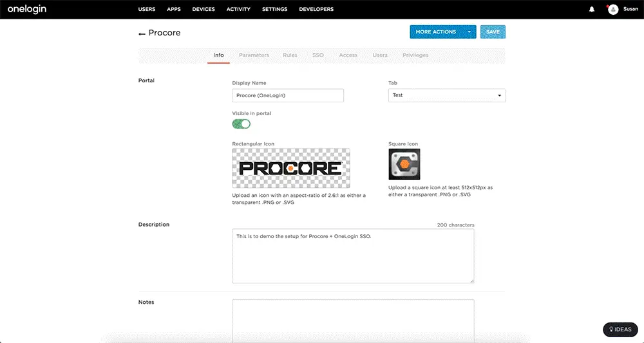Click the 200 characters counter text

coord(455,225)
